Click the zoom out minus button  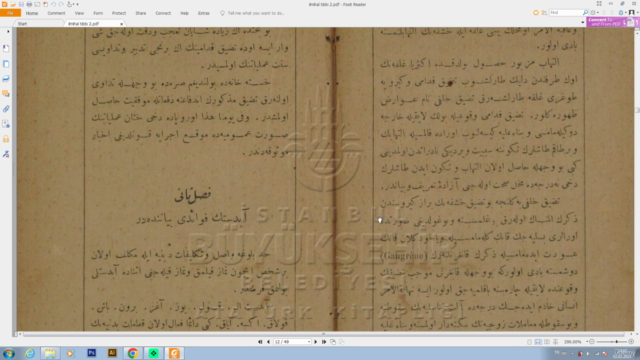pos(592,342)
